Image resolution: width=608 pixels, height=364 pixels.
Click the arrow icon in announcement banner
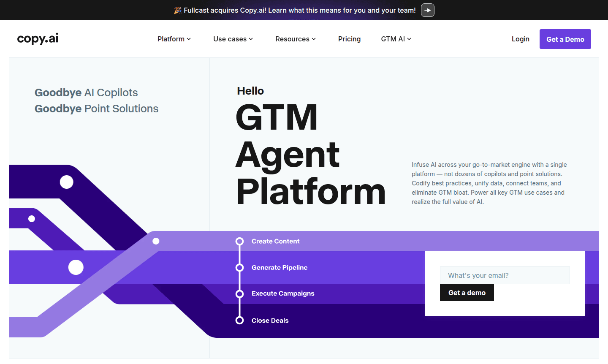427,10
